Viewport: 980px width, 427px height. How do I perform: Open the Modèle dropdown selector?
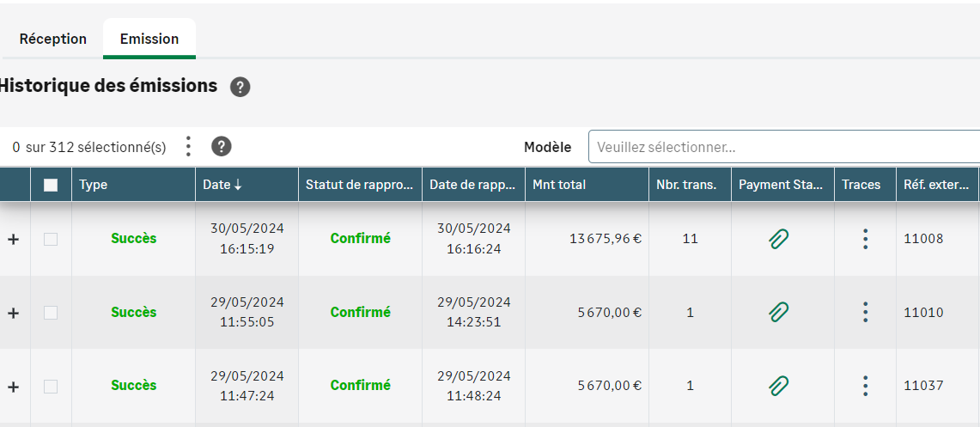[783, 147]
